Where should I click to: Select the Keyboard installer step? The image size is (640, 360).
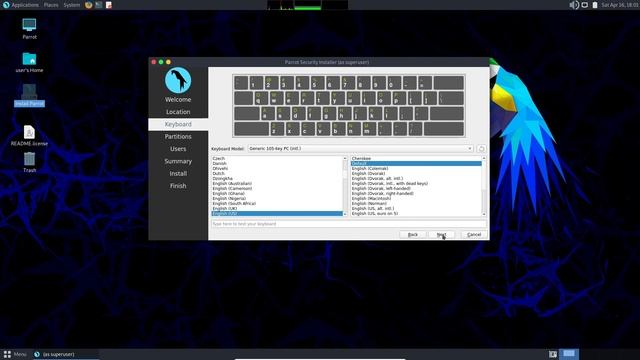tap(178, 124)
